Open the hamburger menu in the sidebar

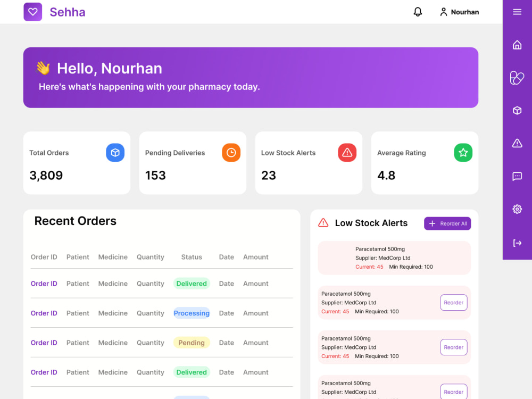coord(517,12)
